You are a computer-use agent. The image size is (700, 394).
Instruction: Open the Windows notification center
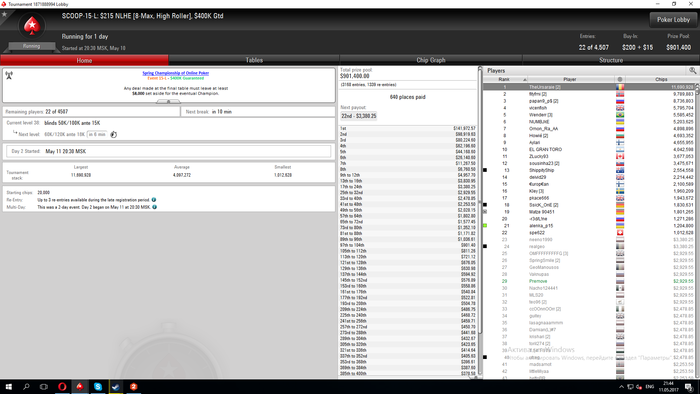click(x=689, y=387)
